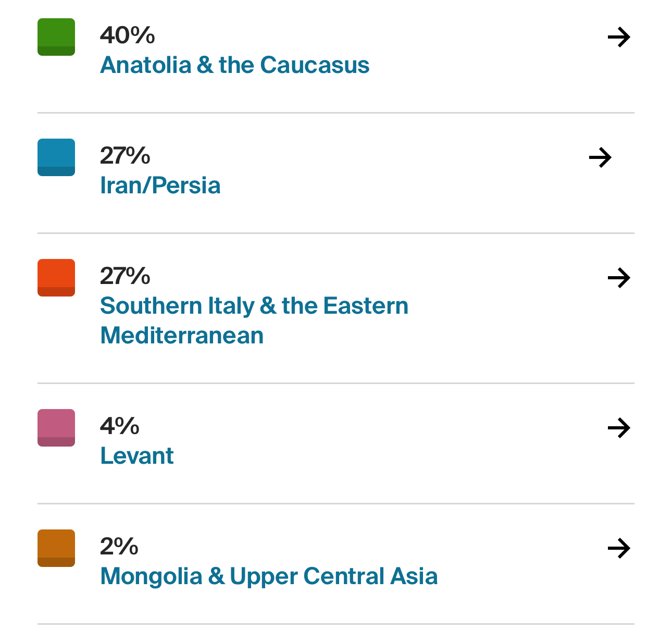Click the green Anatolia color swatch
672x630 pixels.
click(56, 37)
